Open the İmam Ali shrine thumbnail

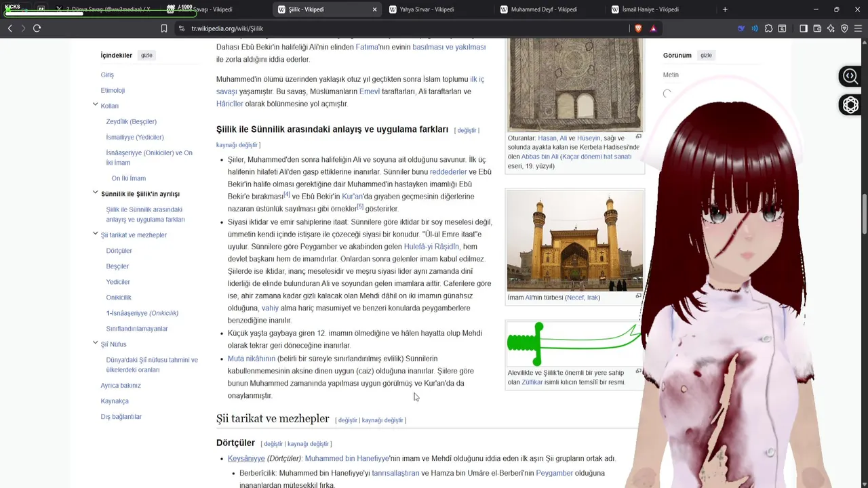[x=574, y=241]
